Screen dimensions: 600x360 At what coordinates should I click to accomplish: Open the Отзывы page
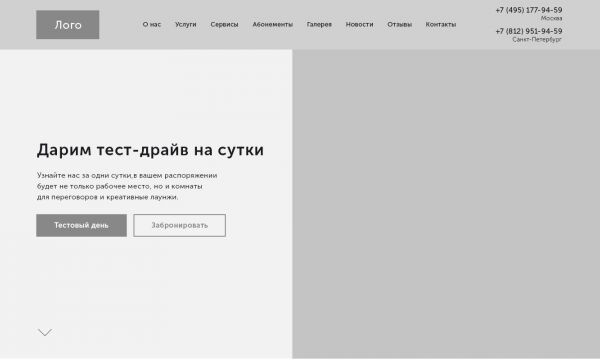[x=399, y=24]
